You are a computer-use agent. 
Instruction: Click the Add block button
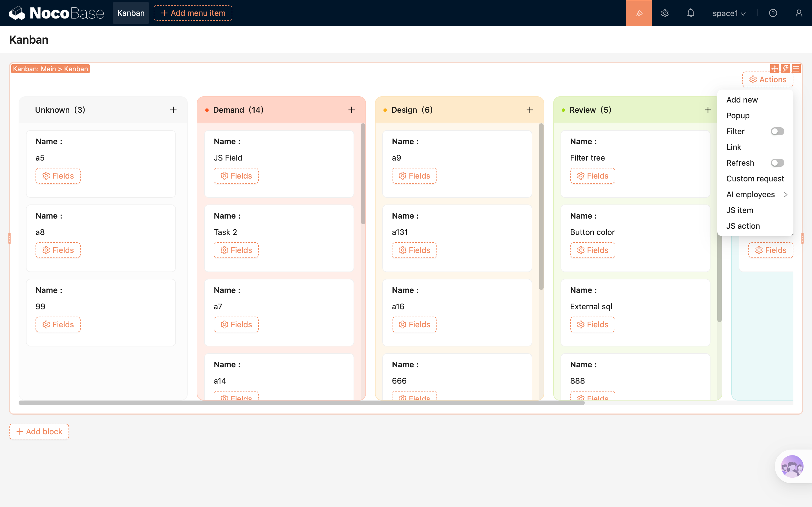pyautogui.click(x=39, y=432)
